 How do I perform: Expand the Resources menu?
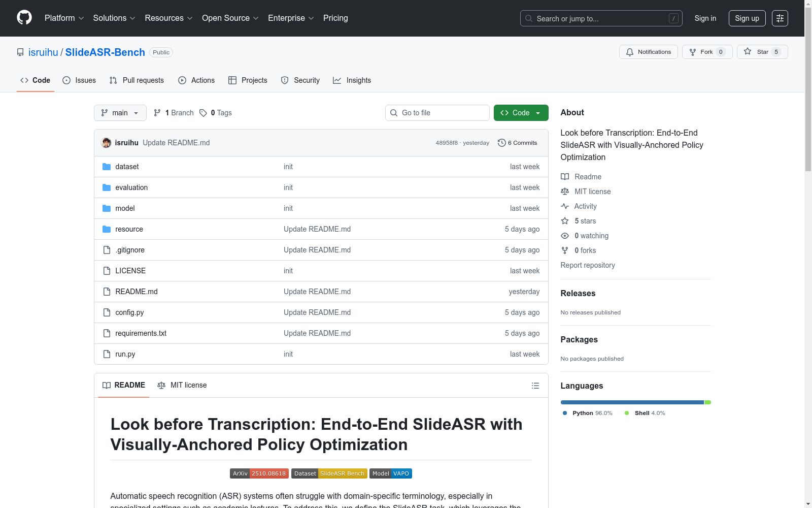click(168, 18)
